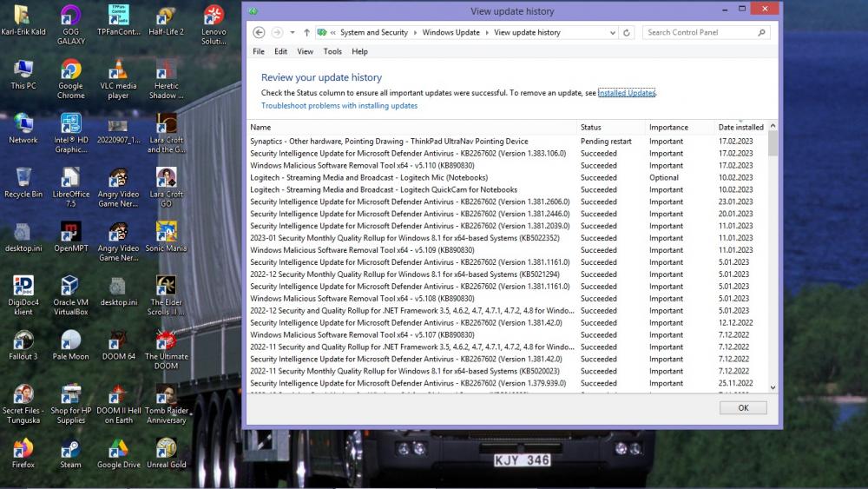Open Troubleshoot problems with installing updates
Viewport: 868px width, 489px height.
point(339,106)
